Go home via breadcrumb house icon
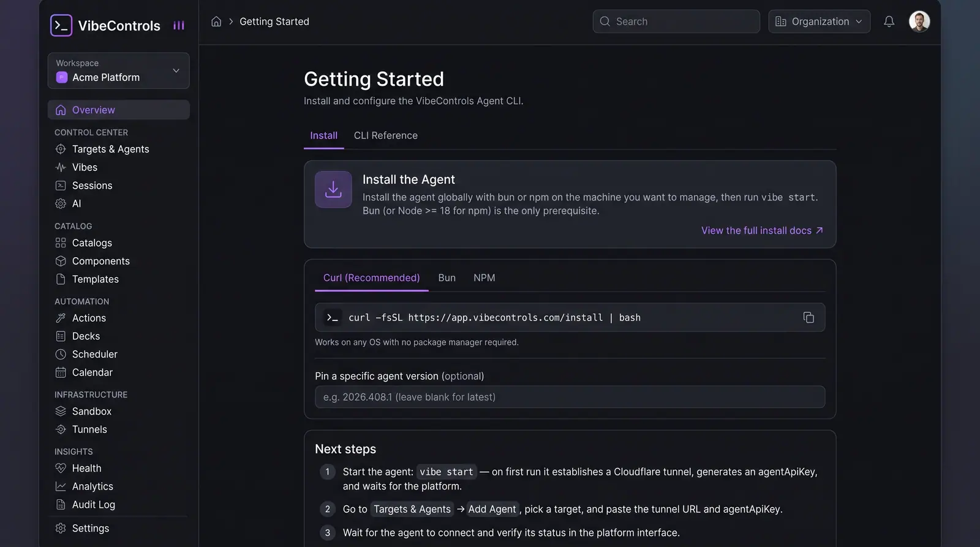Screen dimensions: 980x547 [x=216, y=21]
